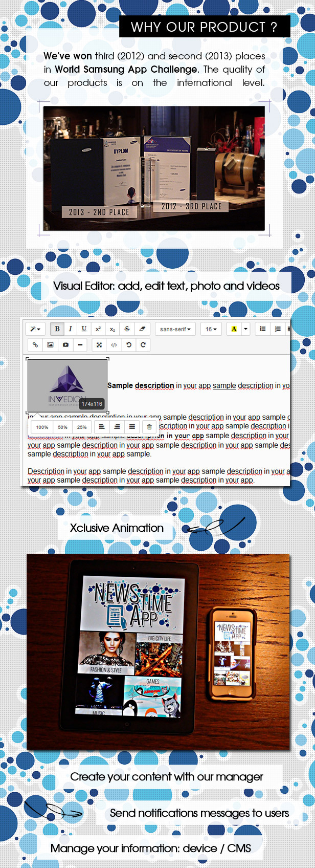Apply the yellow highlight color button
This screenshot has width=315, height=868.
tap(234, 329)
